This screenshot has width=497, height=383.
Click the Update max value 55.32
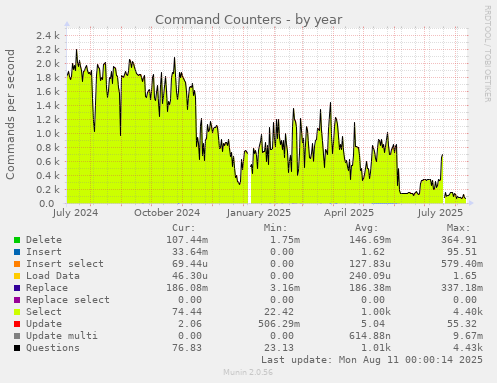pyautogui.click(x=462, y=324)
